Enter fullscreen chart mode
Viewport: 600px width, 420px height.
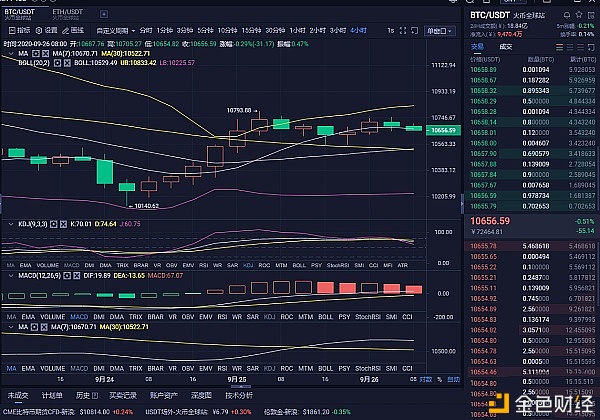pyautogui.click(x=403, y=31)
